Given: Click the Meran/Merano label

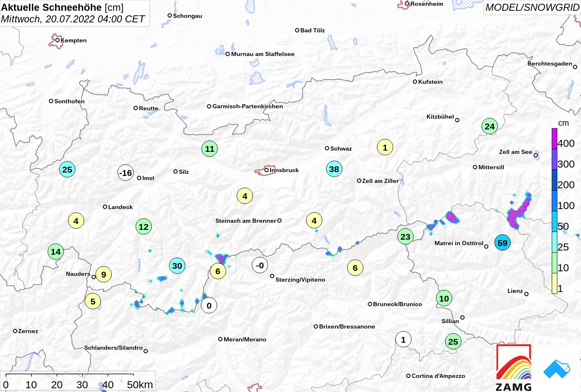Looking at the screenshot, I should click(245, 339).
